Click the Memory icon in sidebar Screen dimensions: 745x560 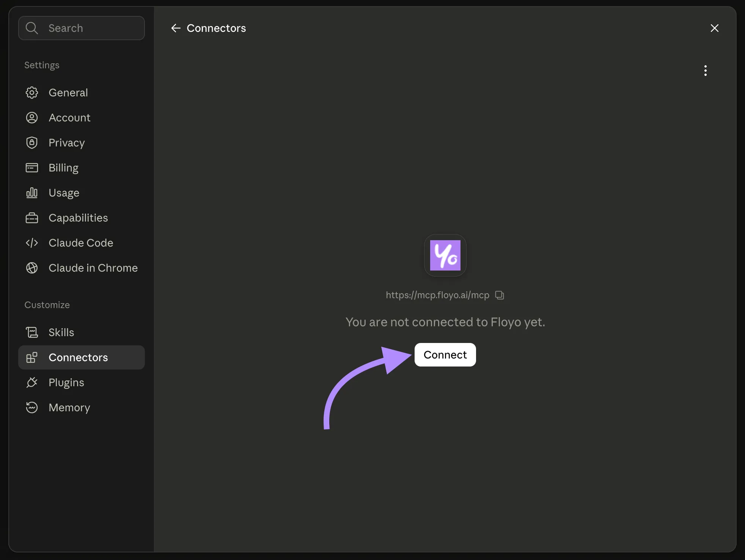click(32, 407)
